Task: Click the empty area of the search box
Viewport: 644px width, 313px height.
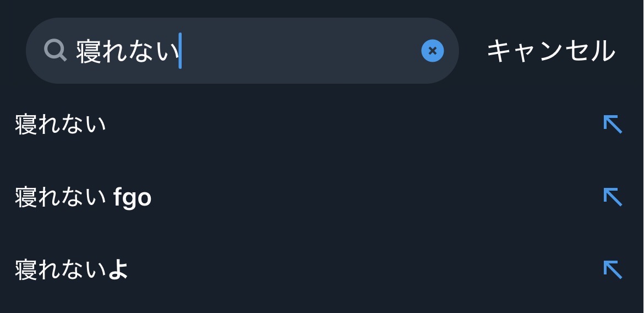Action: 303,51
